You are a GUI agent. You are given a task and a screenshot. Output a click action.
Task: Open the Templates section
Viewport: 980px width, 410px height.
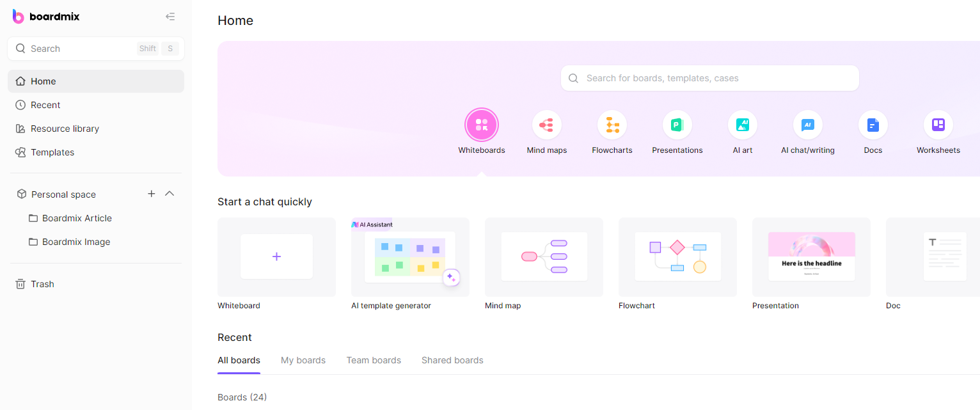coord(52,152)
